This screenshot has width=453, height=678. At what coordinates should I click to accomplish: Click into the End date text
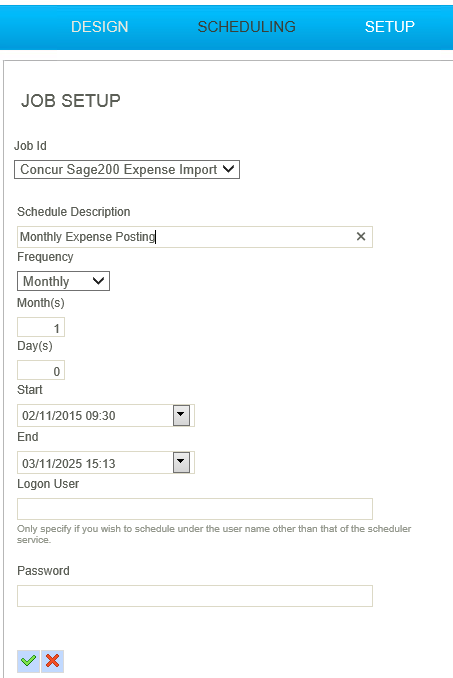pos(95,463)
